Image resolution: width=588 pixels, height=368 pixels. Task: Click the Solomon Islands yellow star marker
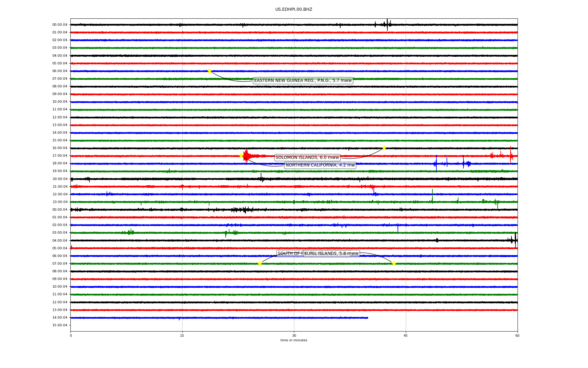click(384, 148)
